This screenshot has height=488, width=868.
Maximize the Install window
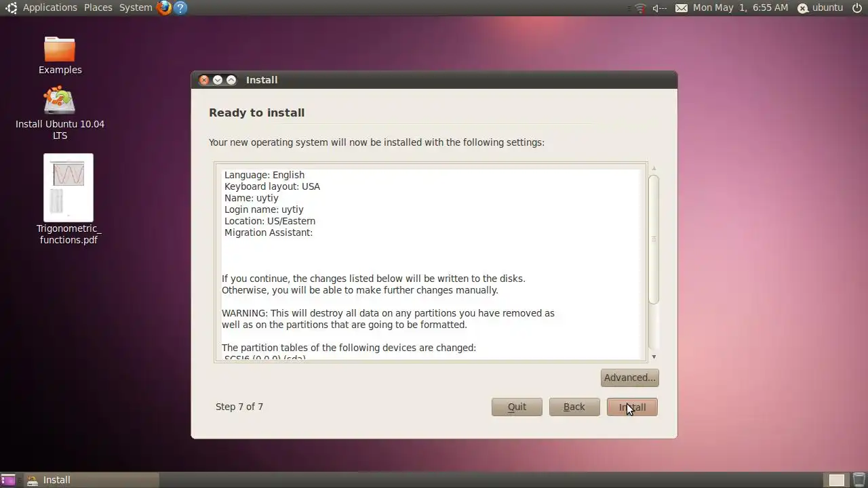(231, 80)
